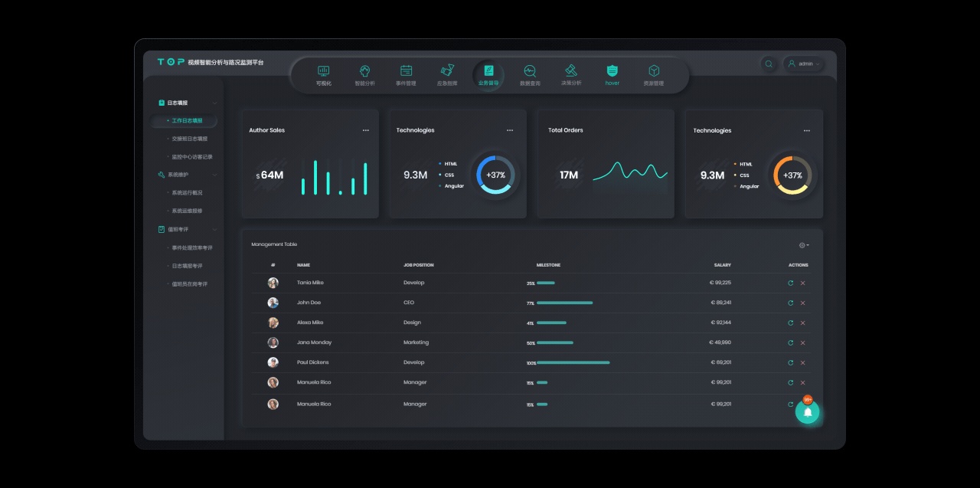Click the CEO job position cell

click(x=409, y=303)
